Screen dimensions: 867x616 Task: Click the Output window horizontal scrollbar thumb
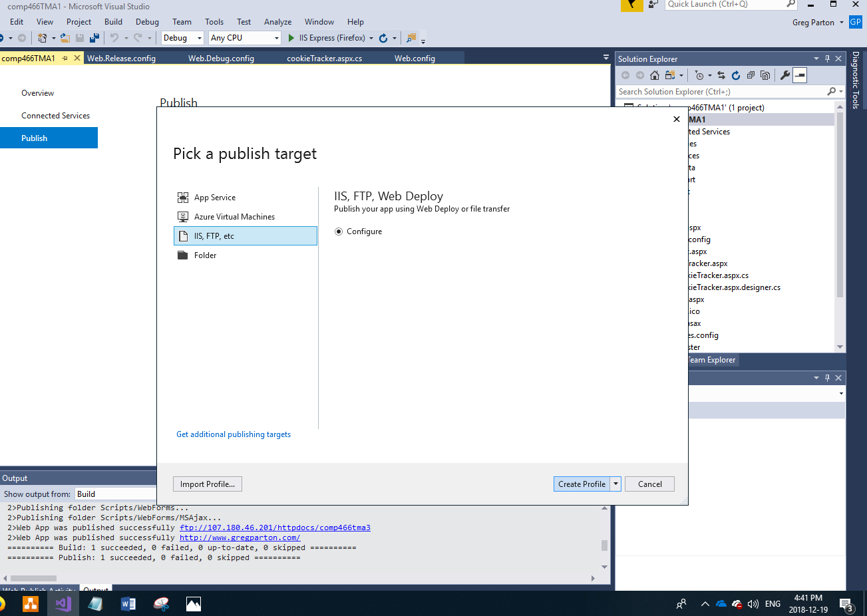[x=33, y=578]
